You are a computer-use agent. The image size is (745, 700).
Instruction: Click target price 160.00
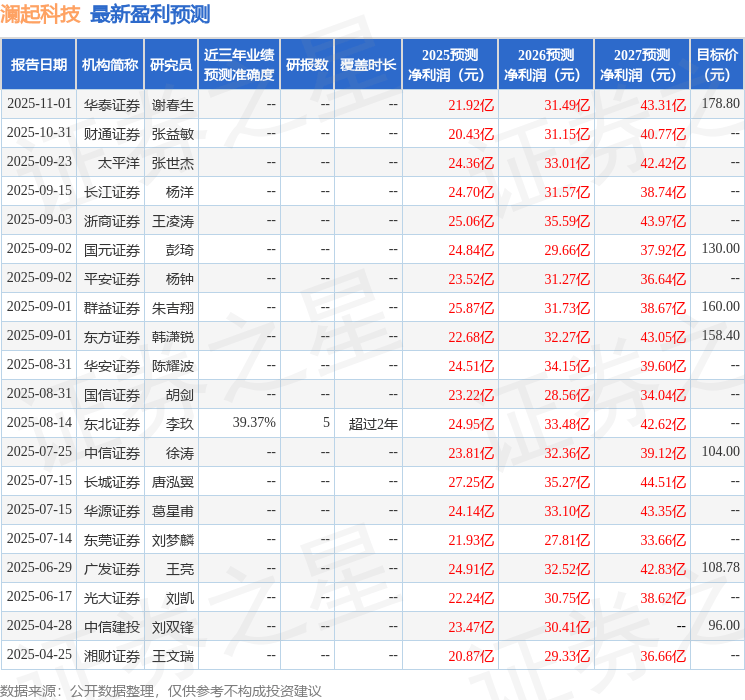721,306
